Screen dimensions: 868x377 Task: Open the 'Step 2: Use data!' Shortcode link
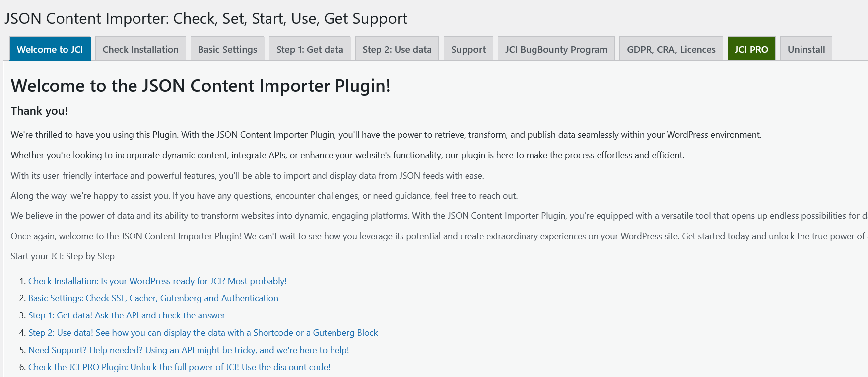(203, 333)
